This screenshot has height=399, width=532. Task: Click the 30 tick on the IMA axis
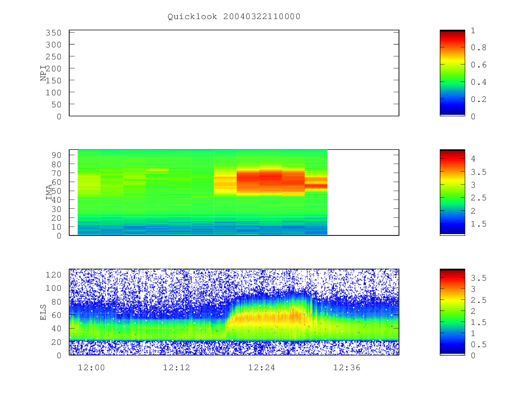click(56, 208)
